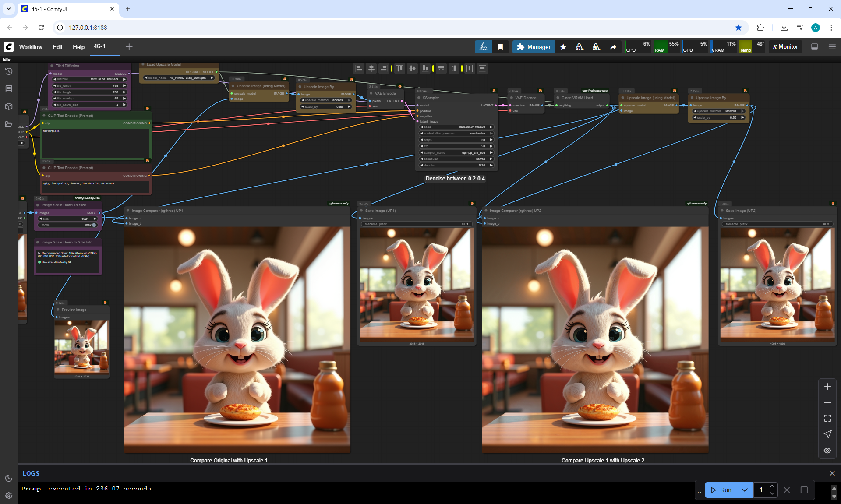
Task: Open the Help menu
Action: (x=78, y=47)
